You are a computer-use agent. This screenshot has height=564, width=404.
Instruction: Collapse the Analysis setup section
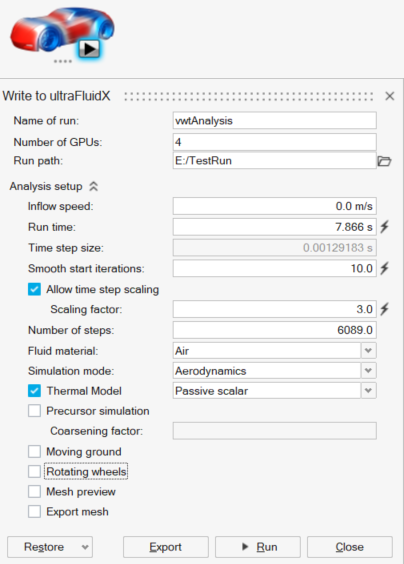94,186
